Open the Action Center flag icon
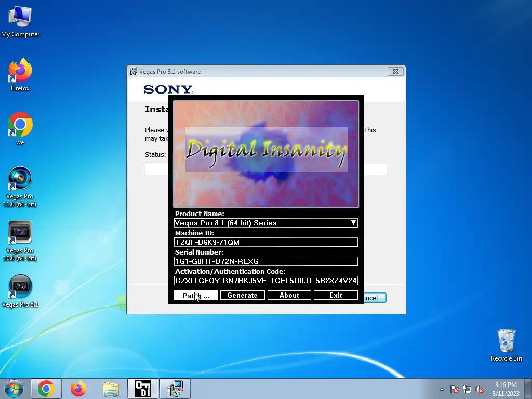The height and width of the screenshot is (399, 532). tap(455, 390)
